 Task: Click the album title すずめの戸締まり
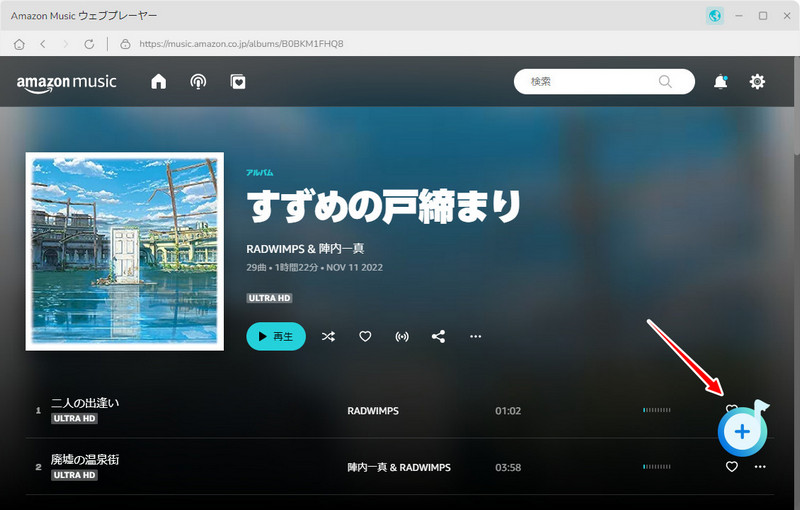pyautogui.click(x=384, y=207)
